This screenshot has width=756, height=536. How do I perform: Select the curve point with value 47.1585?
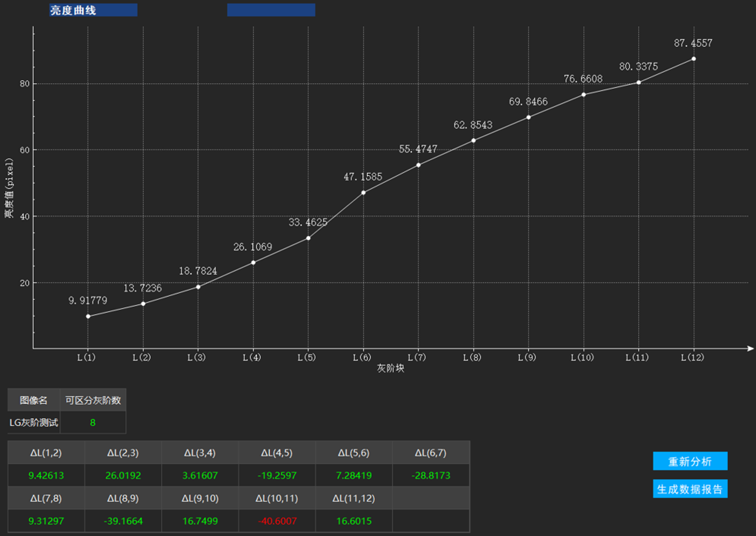click(363, 193)
